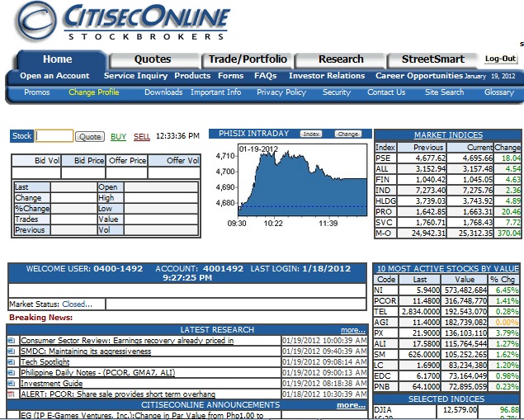Click more link in Latest Research header
524x420 pixels.
pos(353,330)
